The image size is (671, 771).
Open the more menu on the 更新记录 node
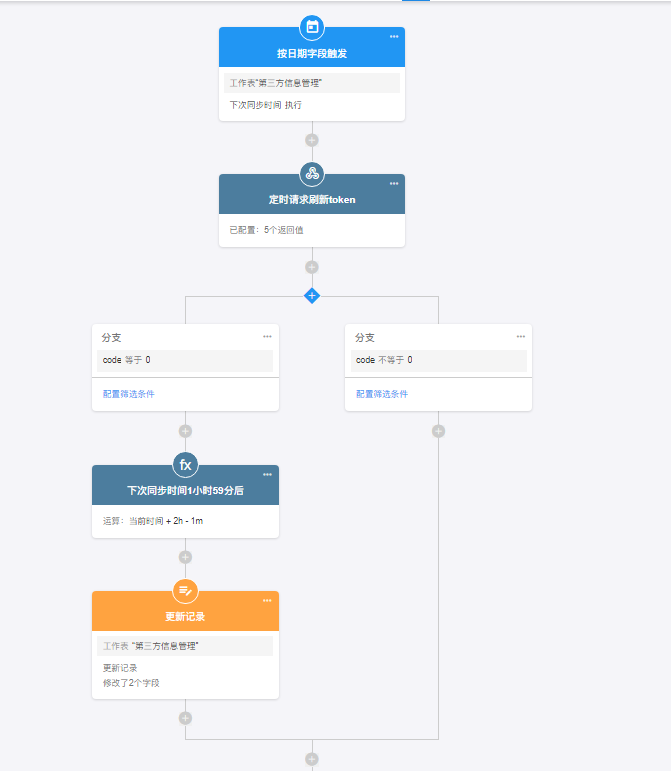pos(267,601)
